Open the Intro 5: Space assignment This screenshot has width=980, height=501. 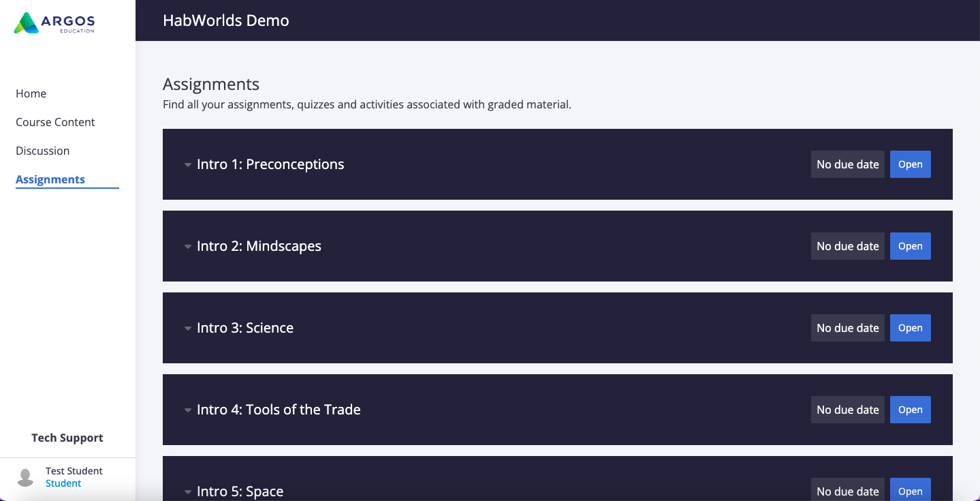click(x=910, y=491)
